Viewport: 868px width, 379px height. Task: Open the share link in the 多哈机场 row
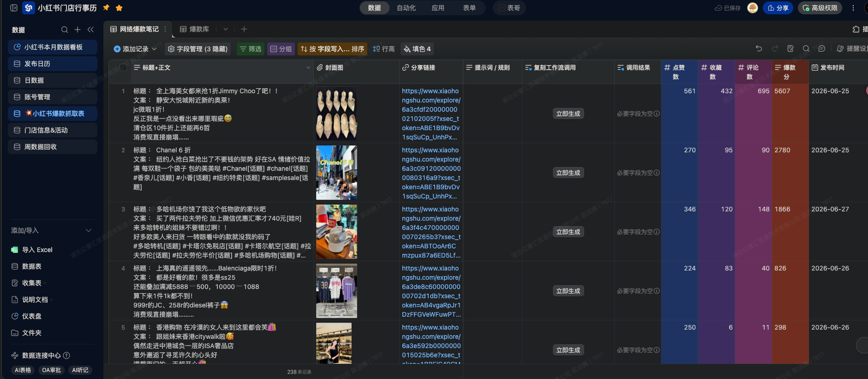tap(431, 232)
